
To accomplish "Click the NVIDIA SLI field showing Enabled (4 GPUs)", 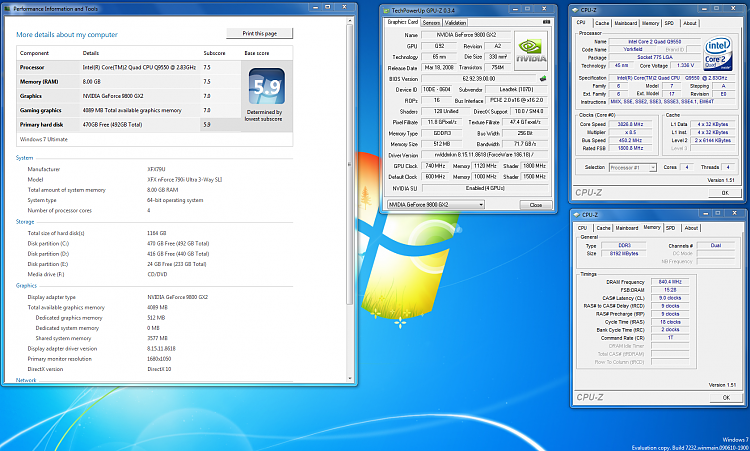I will [485, 188].
